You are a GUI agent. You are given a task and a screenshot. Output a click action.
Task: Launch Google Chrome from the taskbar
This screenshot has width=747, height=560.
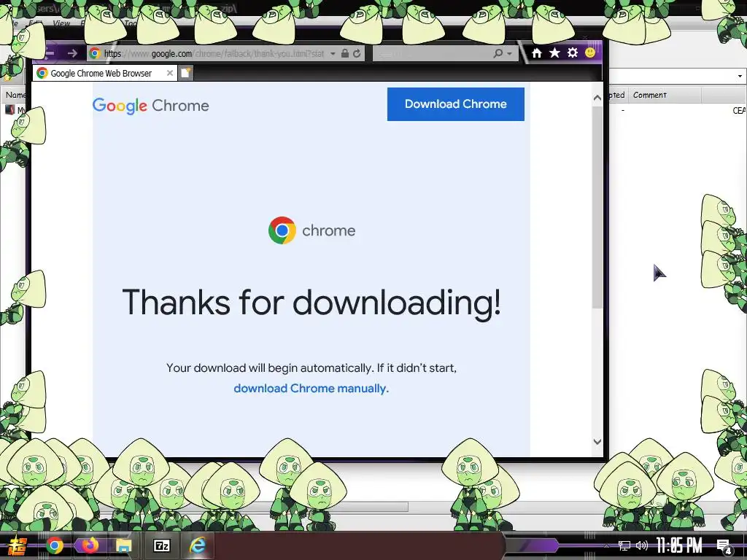54,545
